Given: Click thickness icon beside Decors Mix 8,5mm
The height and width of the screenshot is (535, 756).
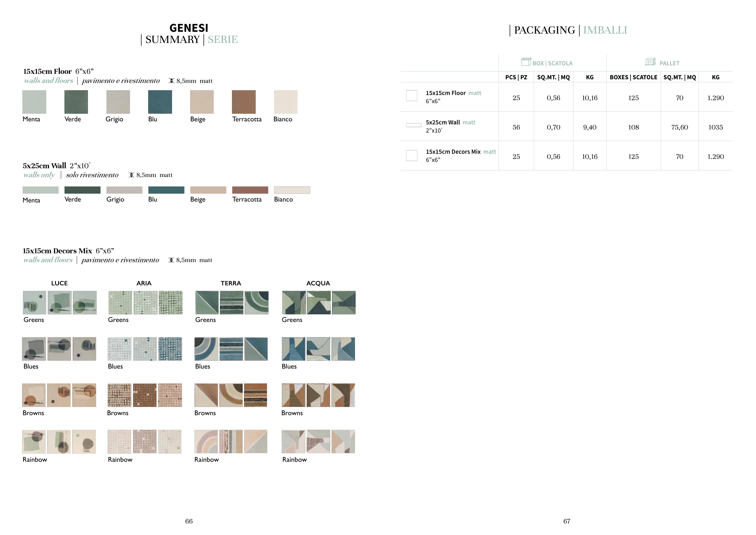Looking at the screenshot, I should (171, 260).
